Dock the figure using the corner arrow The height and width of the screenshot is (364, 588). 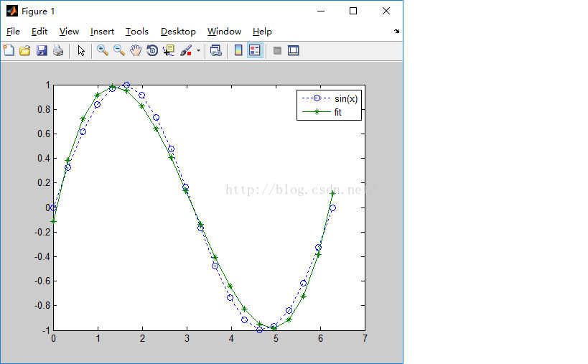397,31
